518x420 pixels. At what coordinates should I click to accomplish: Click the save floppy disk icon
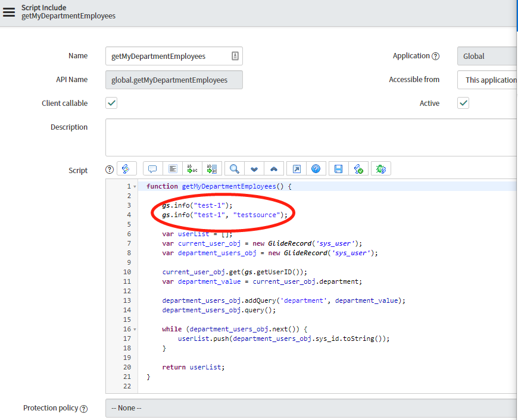(x=338, y=169)
